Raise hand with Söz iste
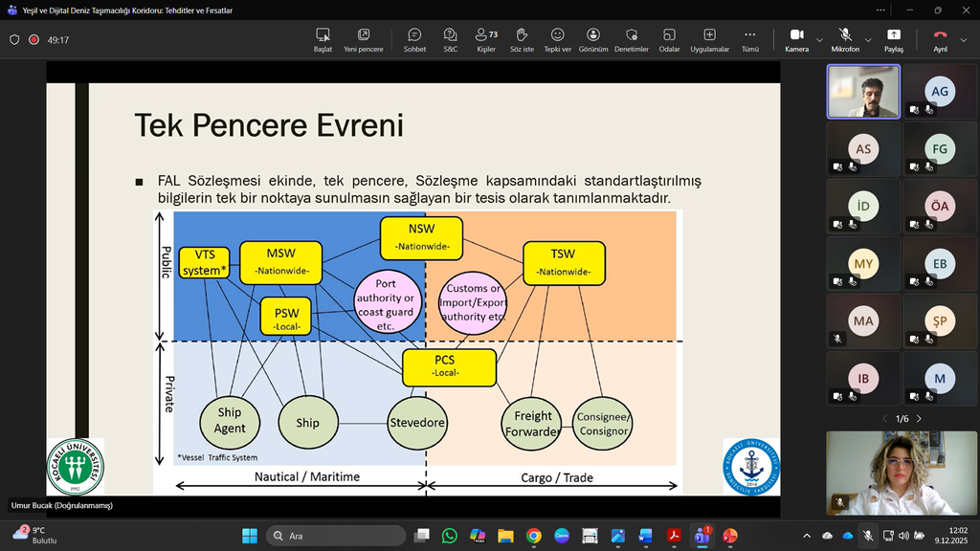 pyautogui.click(x=522, y=40)
